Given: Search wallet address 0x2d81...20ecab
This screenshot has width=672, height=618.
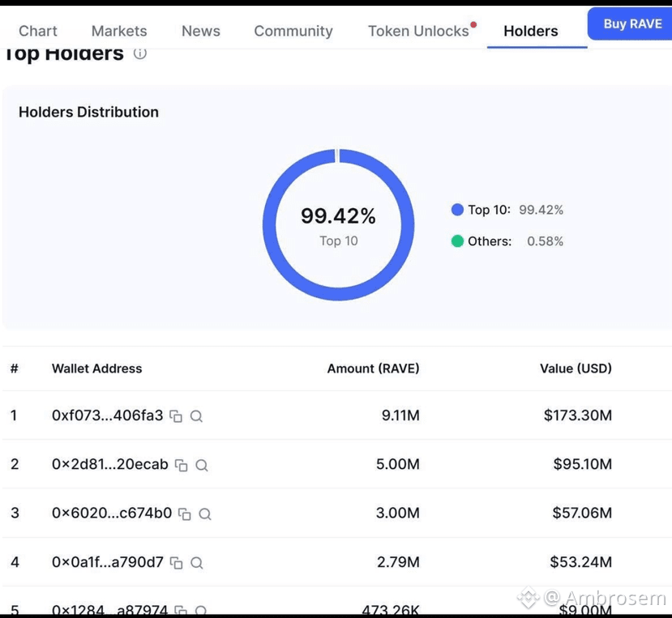Looking at the screenshot, I should pyautogui.click(x=201, y=465).
